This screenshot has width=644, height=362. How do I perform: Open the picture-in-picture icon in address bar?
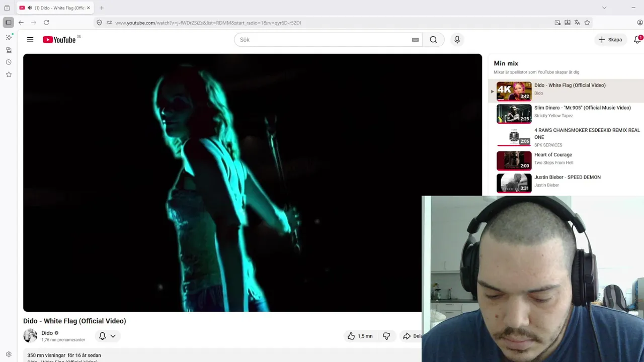tap(557, 23)
